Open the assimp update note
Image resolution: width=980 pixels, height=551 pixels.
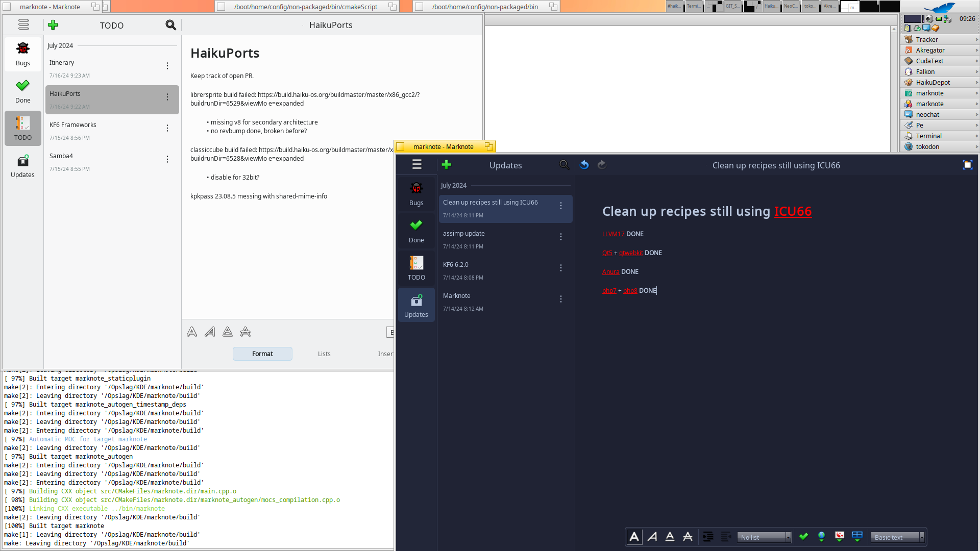click(505, 239)
